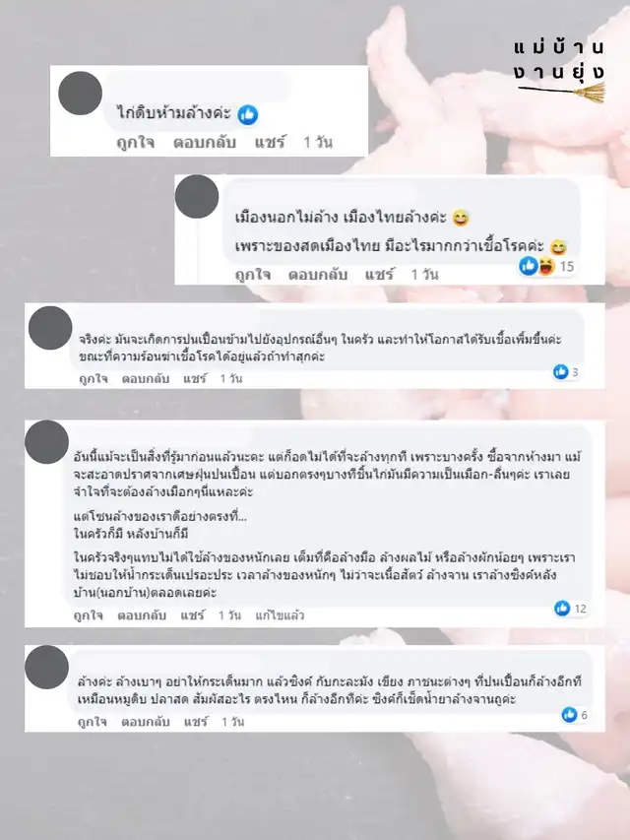
Task: Open the first commenter's gray profile avatar
Action: coord(81,94)
